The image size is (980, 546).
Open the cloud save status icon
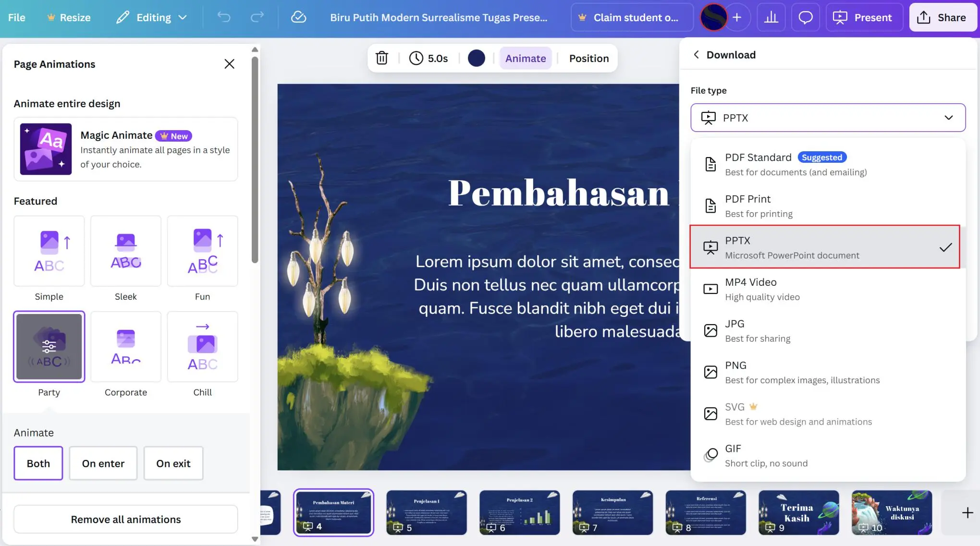pyautogui.click(x=298, y=17)
